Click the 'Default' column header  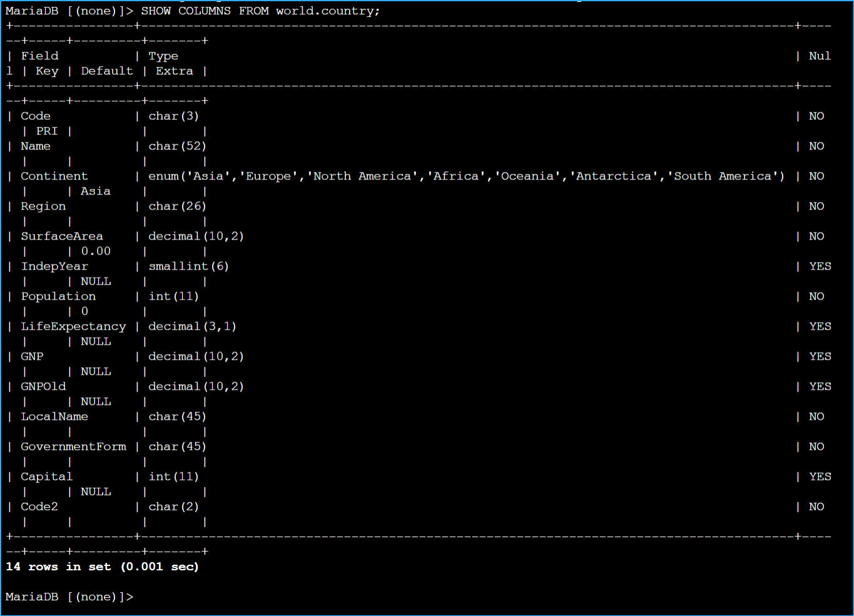point(107,71)
